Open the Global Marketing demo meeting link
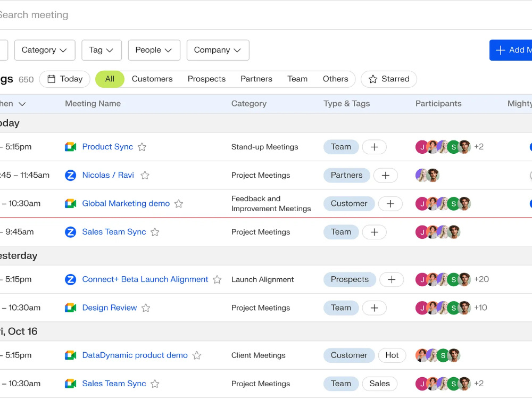The height and width of the screenshot is (399, 532). tap(126, 204)
